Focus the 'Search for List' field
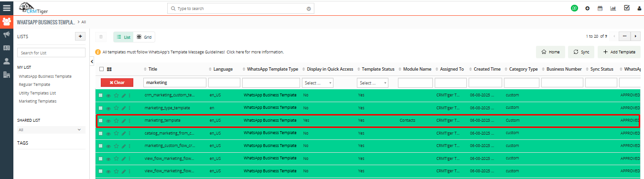The image size is (644, 179). (51, 53)
